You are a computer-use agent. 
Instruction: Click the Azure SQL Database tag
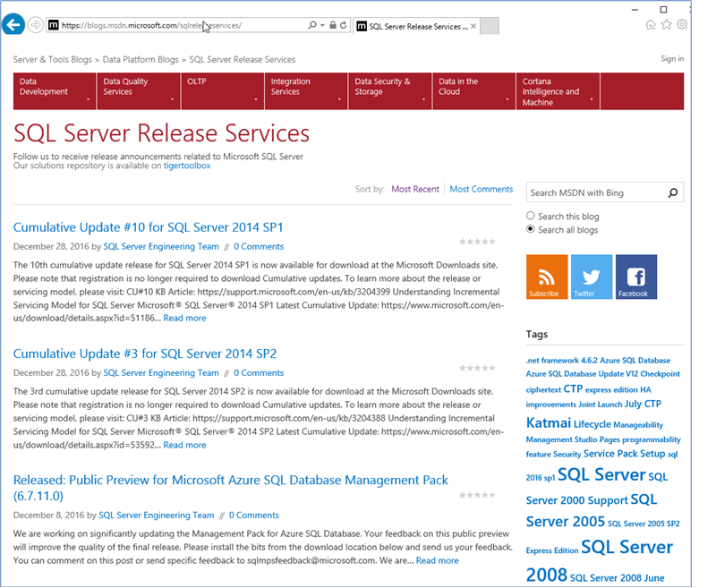[x=635, y=360]
